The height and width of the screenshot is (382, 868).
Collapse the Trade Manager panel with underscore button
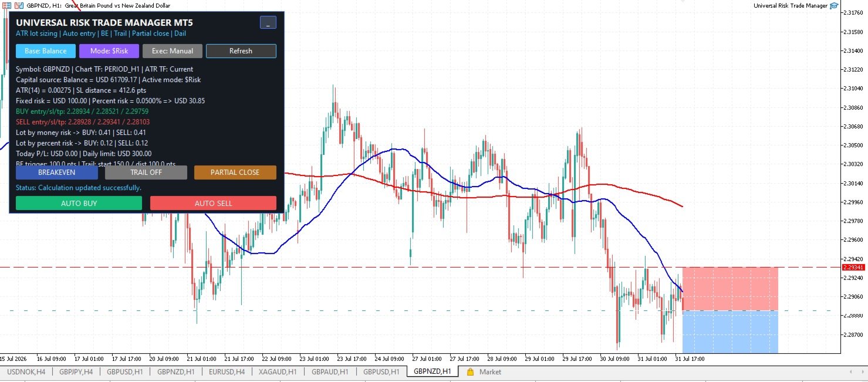[x=268, y=23]
